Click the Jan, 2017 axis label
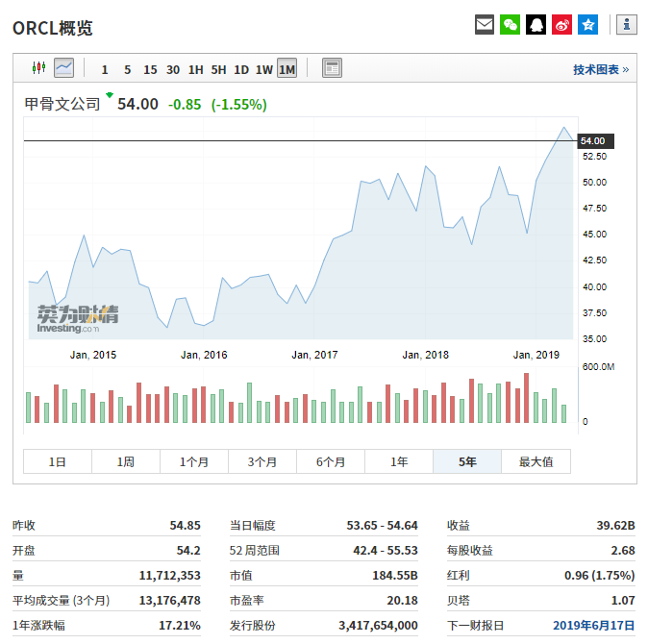Screen dimensions: 648x644 (314, 355)
